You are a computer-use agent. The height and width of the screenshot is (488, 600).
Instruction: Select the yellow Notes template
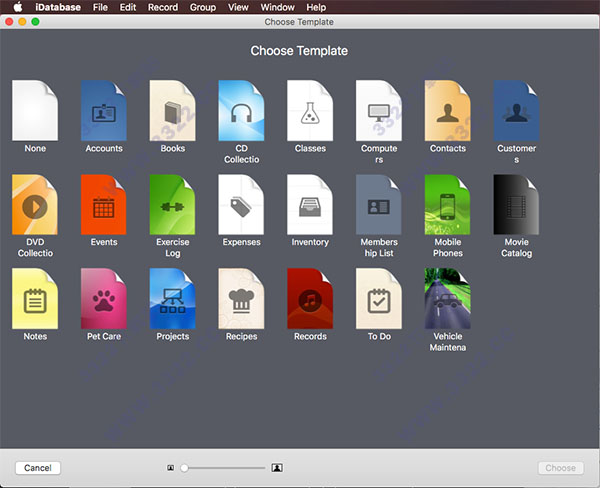pyautogui.click(x=35, y=299)
